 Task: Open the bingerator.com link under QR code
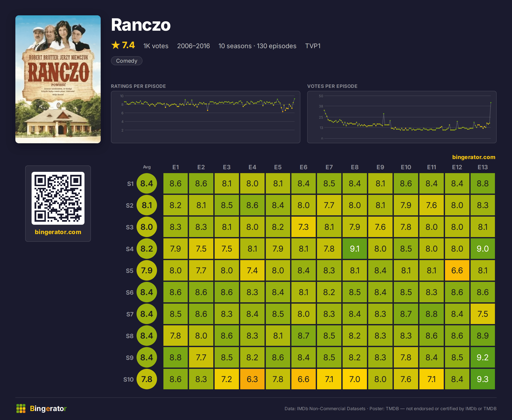click(58, 232)
